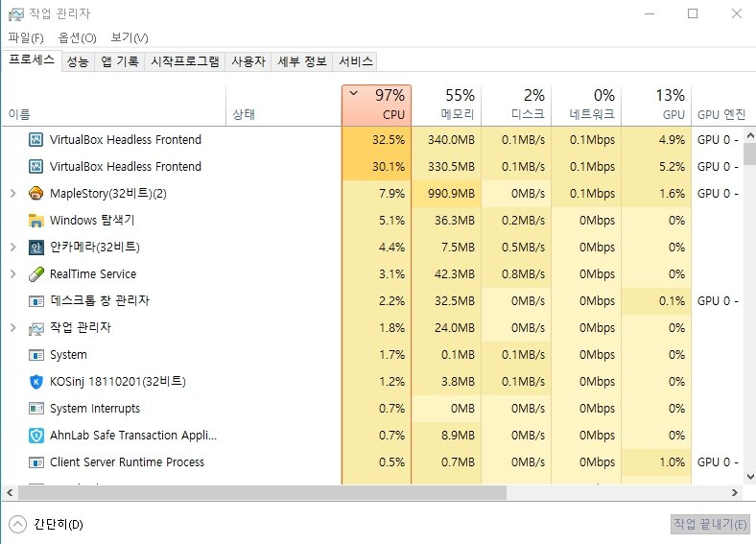The image size is (756, 544).
Task: Click the Windows 탐색기 folder icon
Action: point(36,221)
